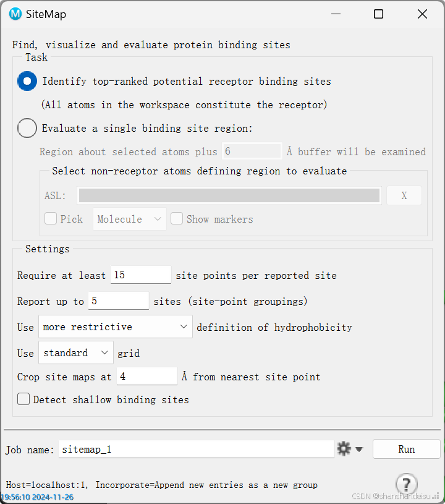Image resolution: width=445 pixels, height=504 pixels.
Task: Close the SiteMap window
Action: click(x=422, y=14)
